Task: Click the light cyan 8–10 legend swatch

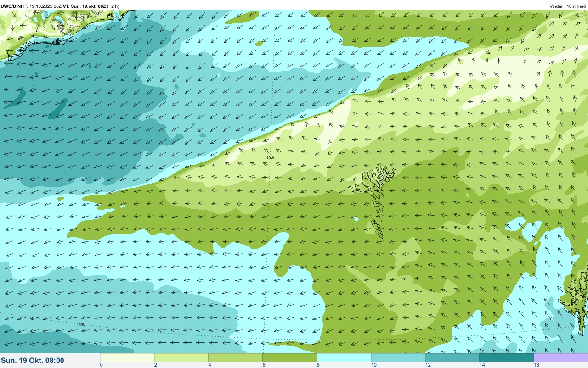Action: (x=344, y=357)
